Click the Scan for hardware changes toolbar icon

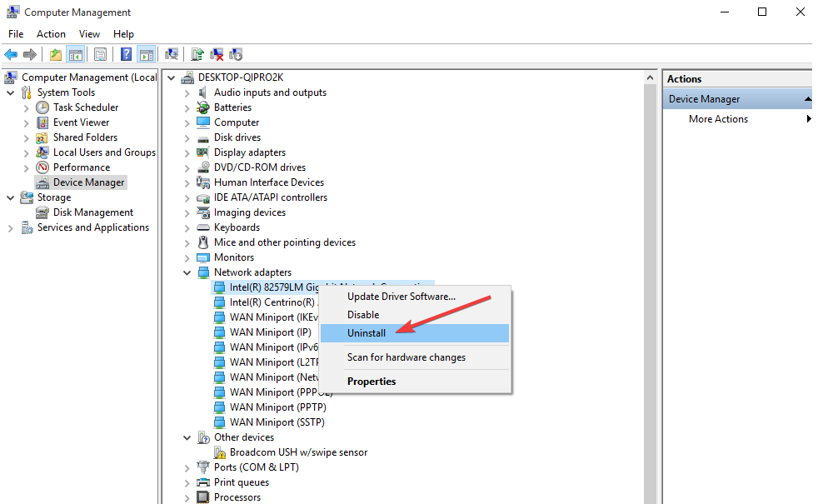[172, 54]
